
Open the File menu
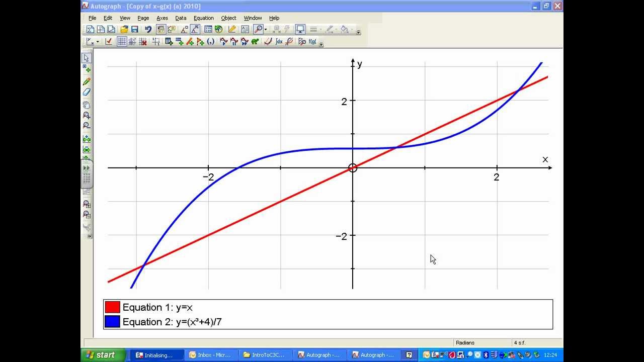(x=92, y=18)
